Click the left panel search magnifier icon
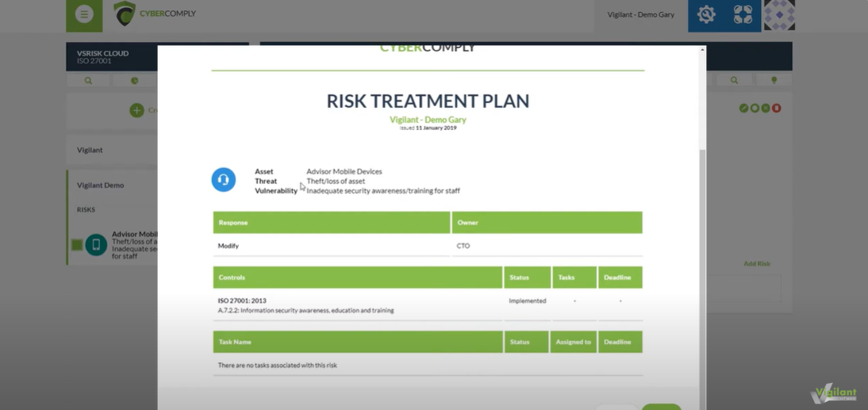 [89, 80]
